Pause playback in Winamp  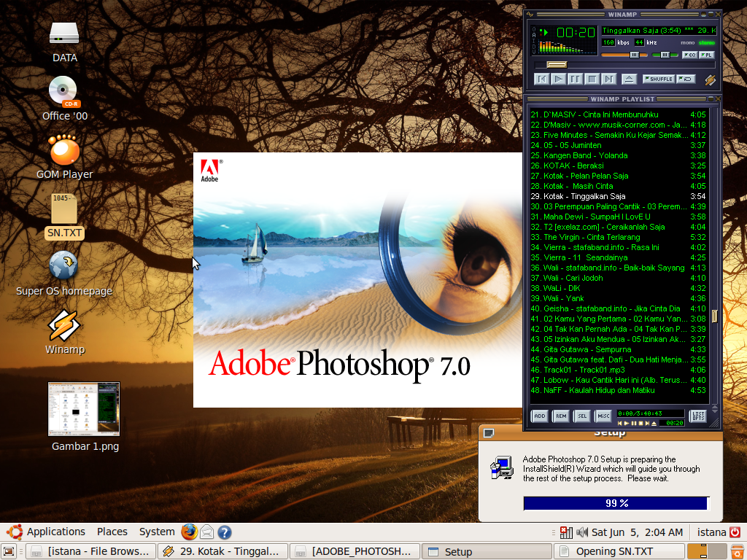573,79
